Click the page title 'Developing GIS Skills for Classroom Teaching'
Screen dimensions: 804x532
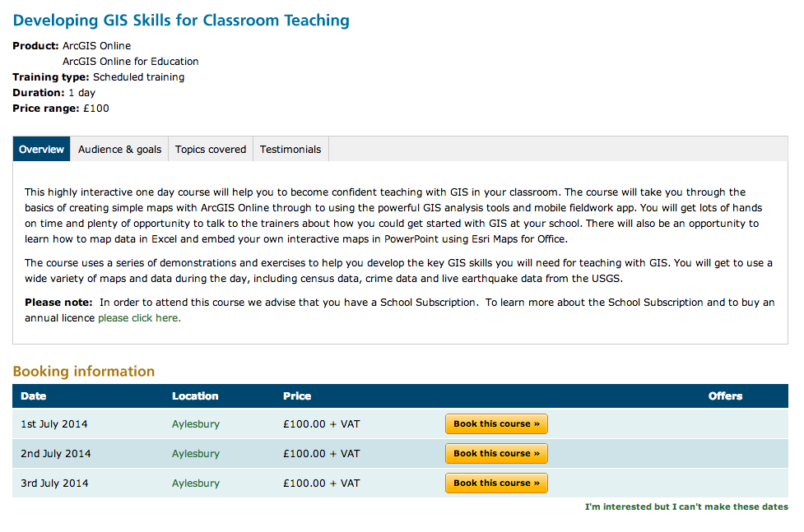click(x=181, y=20)
